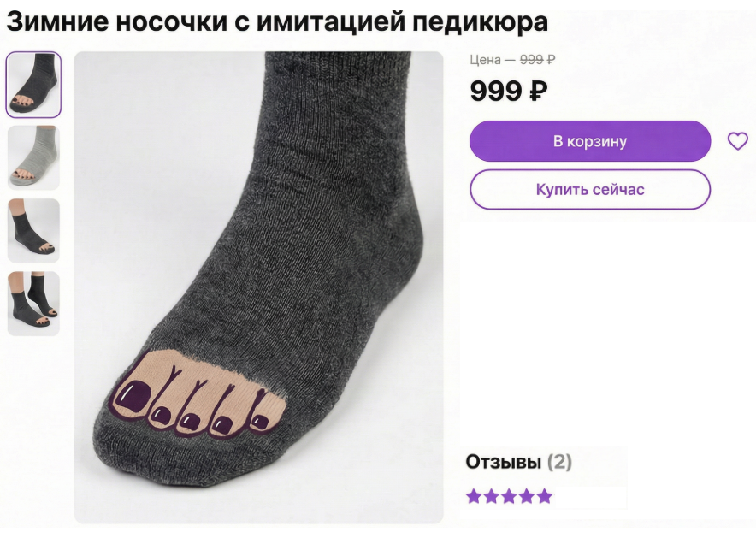Viewport: 756px width, 538px height.
Task: Select the first dark grey sock thumbnail
Action: 33,85
